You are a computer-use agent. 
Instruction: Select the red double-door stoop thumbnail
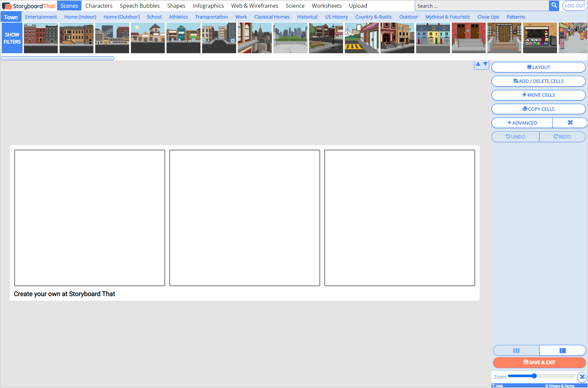(x=469, y=38)
